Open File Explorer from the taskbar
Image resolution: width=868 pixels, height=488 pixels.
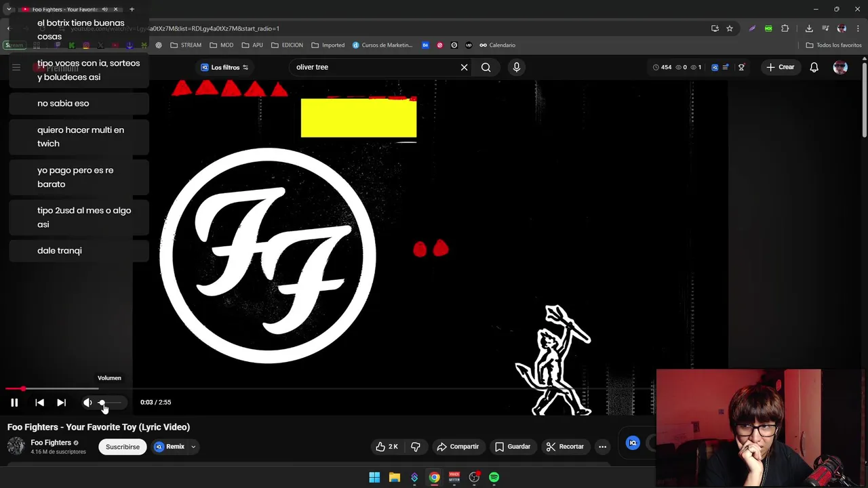pyautogui.click(x=394, y=477)
